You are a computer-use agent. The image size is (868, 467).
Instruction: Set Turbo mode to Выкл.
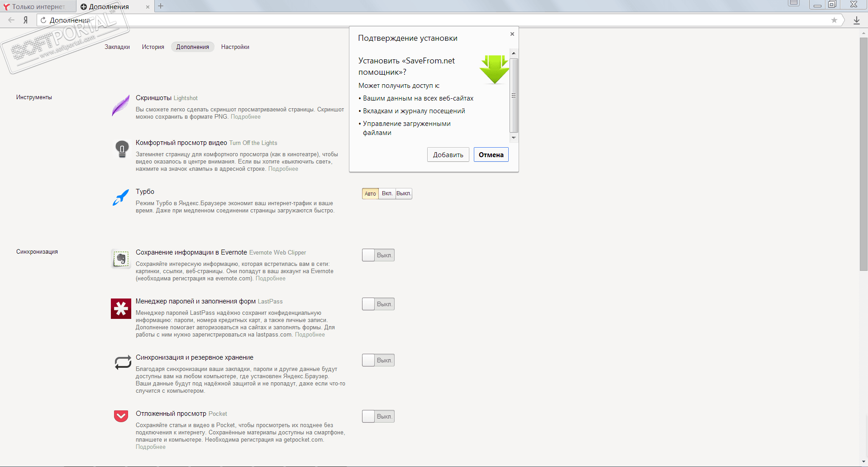(x=404, y=193)
